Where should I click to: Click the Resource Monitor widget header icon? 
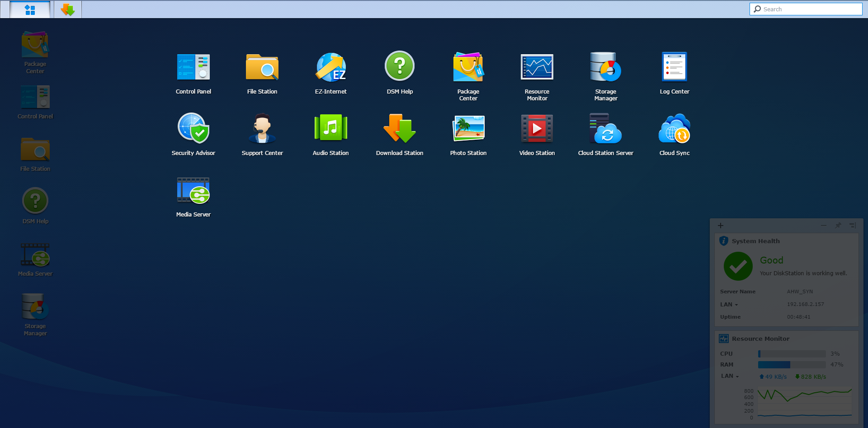pos(724,339)
